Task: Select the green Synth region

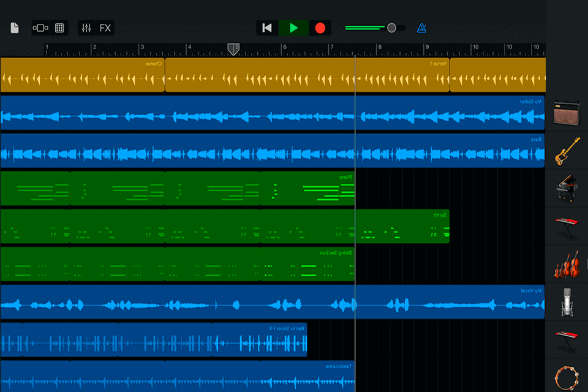Action: click(404, 227)
